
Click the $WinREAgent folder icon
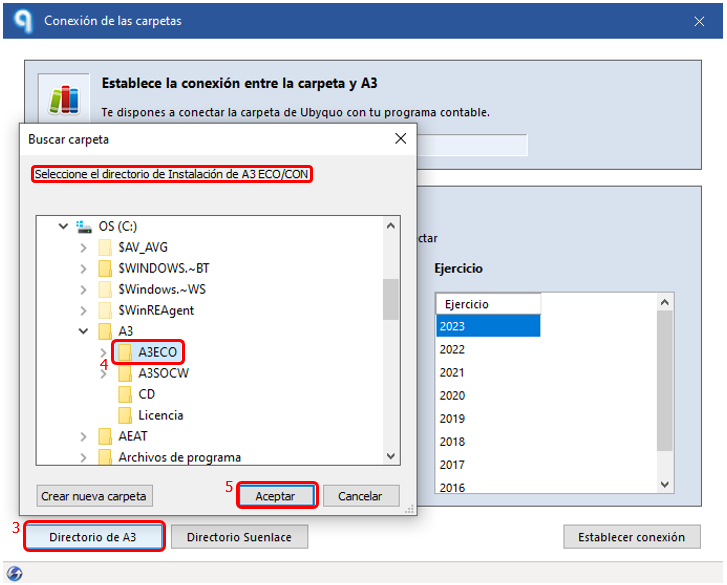click(105, 311)
